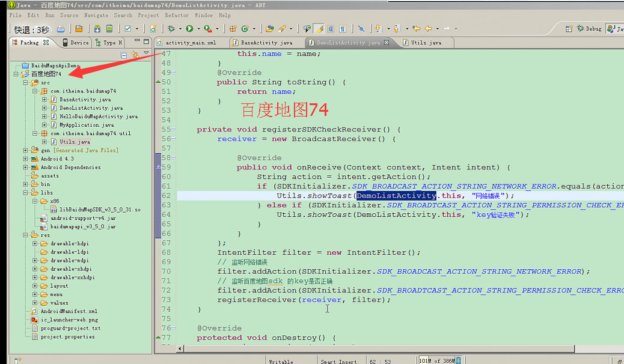Click the Search flashlight toolbar icon
Screen dimensions: 624x364
tap(282, 29)
